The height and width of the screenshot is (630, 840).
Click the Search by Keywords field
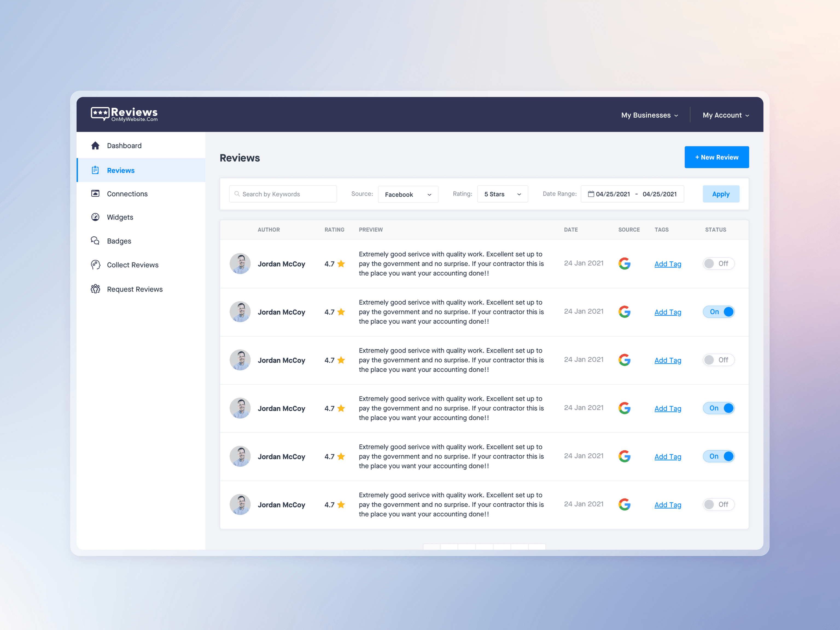283,194
